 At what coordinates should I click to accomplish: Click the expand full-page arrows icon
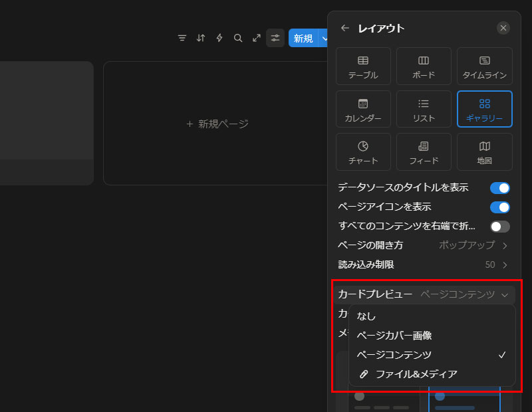pos(257,39)
